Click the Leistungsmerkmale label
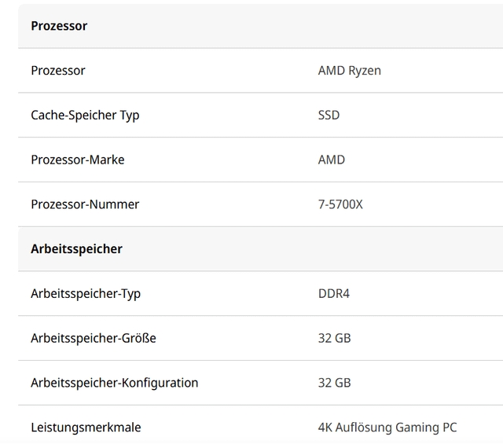 click(86, 428)
